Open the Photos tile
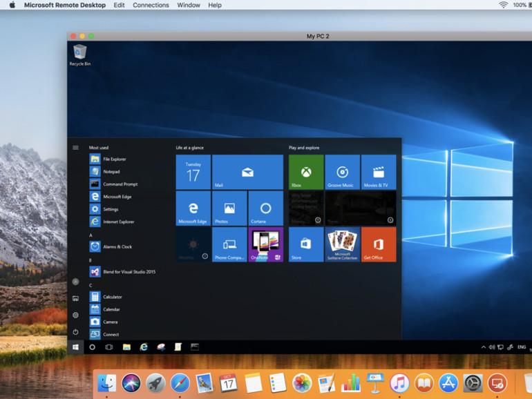Image resolution: width=532 pixels, height=399 pixels. (x=229, y=208)
